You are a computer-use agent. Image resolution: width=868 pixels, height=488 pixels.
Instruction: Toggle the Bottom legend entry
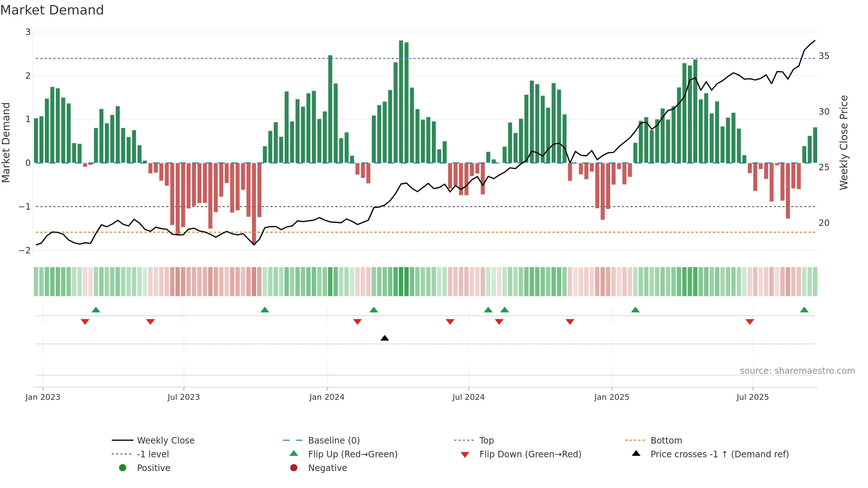click(654, 440)
